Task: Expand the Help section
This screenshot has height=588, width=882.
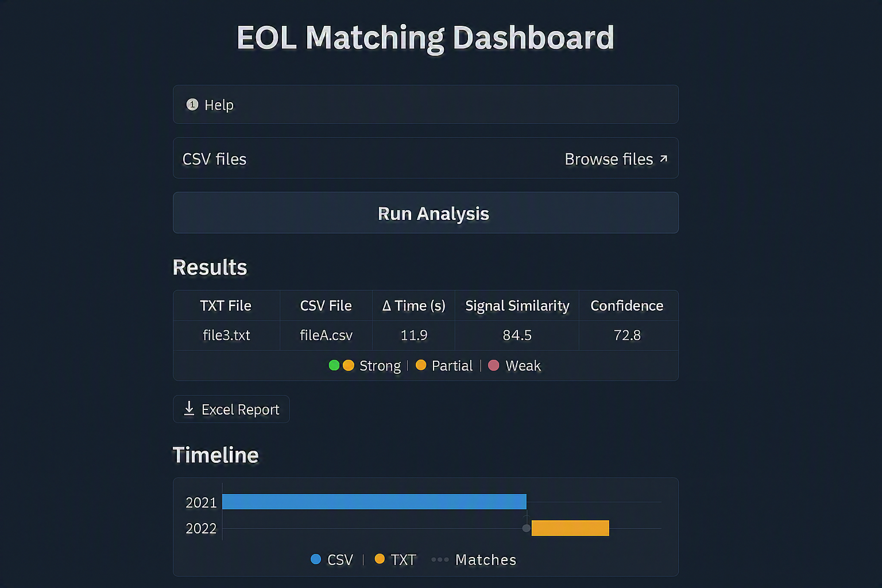Action: click(x=425, y=105)
